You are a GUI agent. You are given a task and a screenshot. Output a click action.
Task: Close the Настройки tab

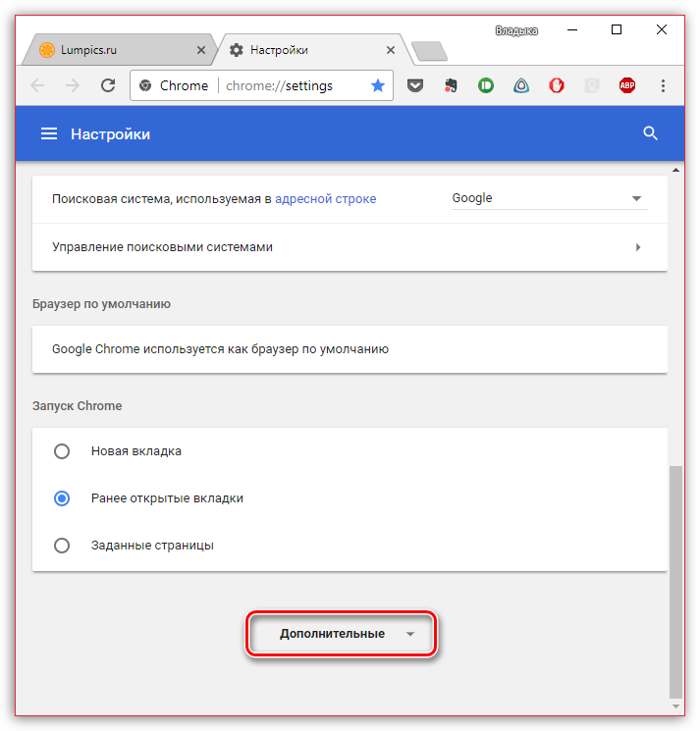[x=391, y=50]
